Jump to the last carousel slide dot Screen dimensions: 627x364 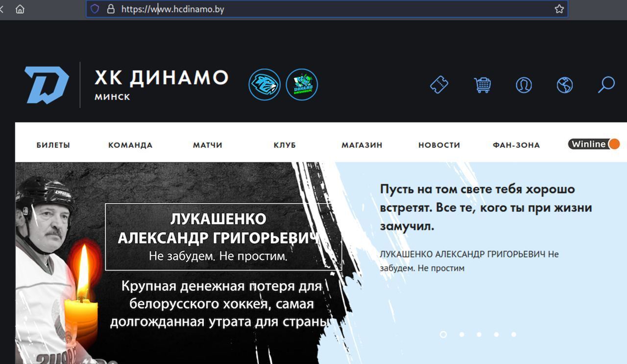[513, 335]
